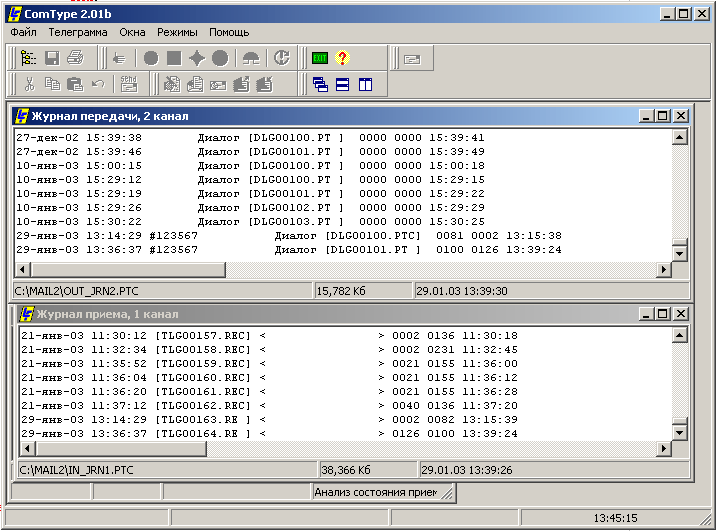The width and height of the screenshot is (718, 531).
Task: Click the crossed-out document icon
Action: pos(172,84)
